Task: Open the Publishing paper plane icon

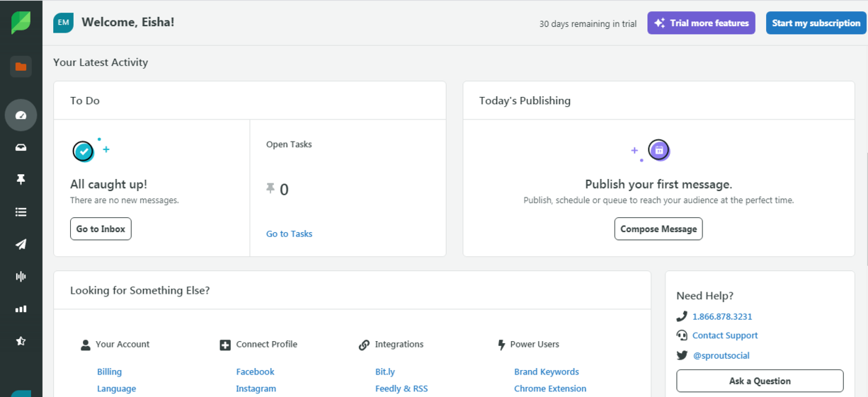Action: 21,244
